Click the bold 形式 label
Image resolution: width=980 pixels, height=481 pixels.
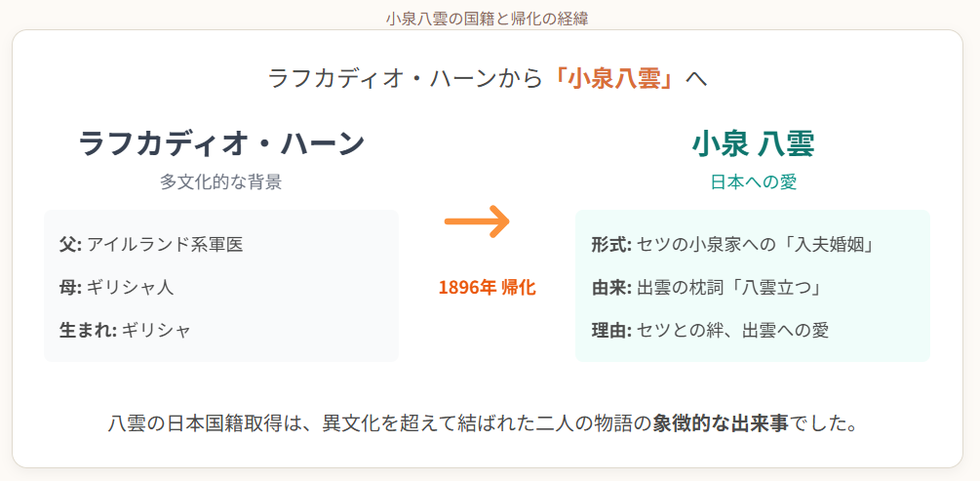pyautogui.click(x=611, y=244)
